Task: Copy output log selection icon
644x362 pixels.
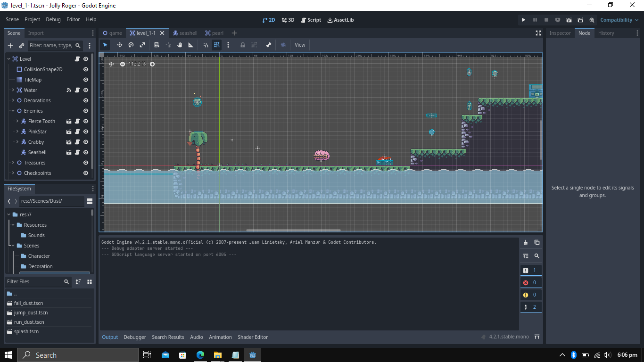Action: [537, 242]
